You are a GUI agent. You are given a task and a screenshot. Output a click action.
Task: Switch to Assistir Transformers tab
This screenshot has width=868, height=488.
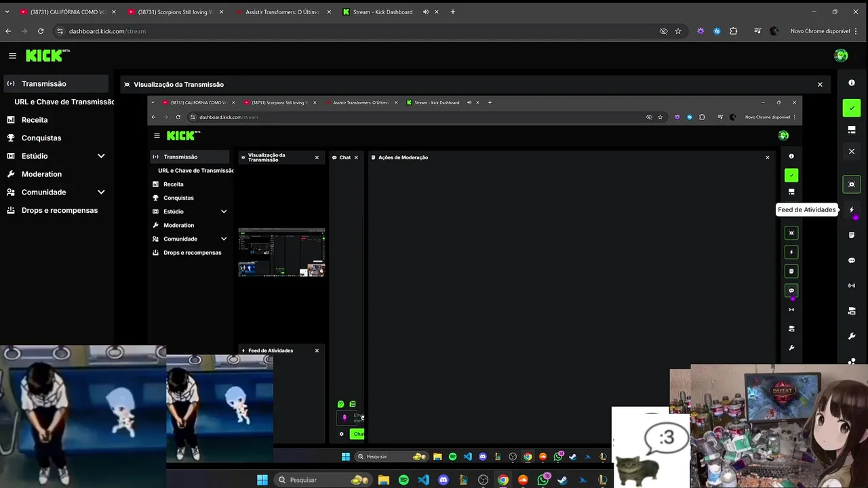click(x=283, y=12)
